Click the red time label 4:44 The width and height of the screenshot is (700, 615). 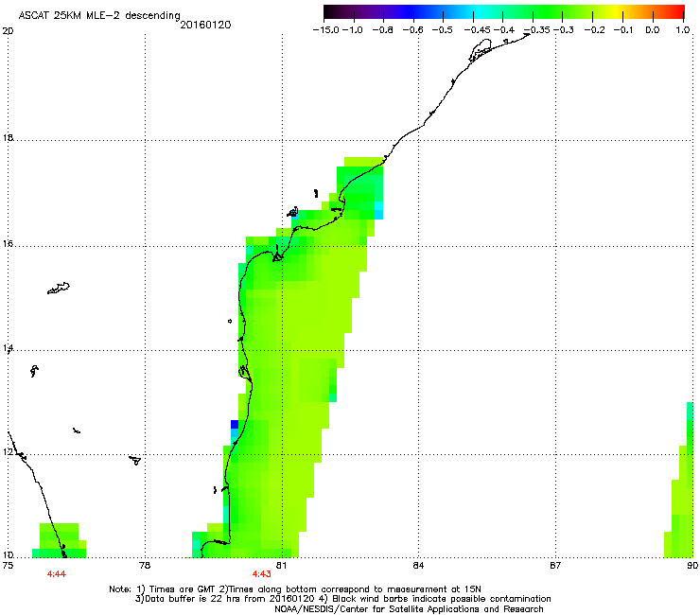[x=57, y=574]
